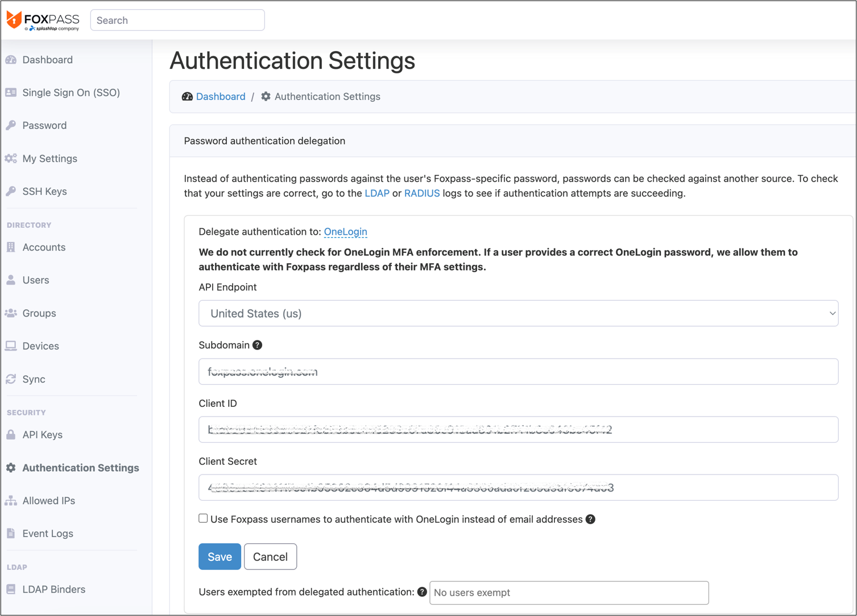Click the Authentication Settings gear icon in sidebar

[x=11, y=468]
